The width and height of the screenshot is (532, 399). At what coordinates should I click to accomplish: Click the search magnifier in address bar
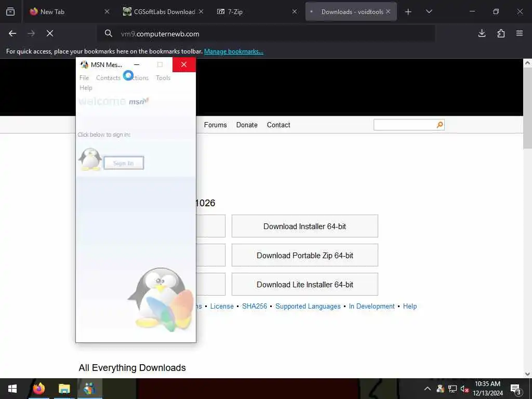[x=108, y=33]
